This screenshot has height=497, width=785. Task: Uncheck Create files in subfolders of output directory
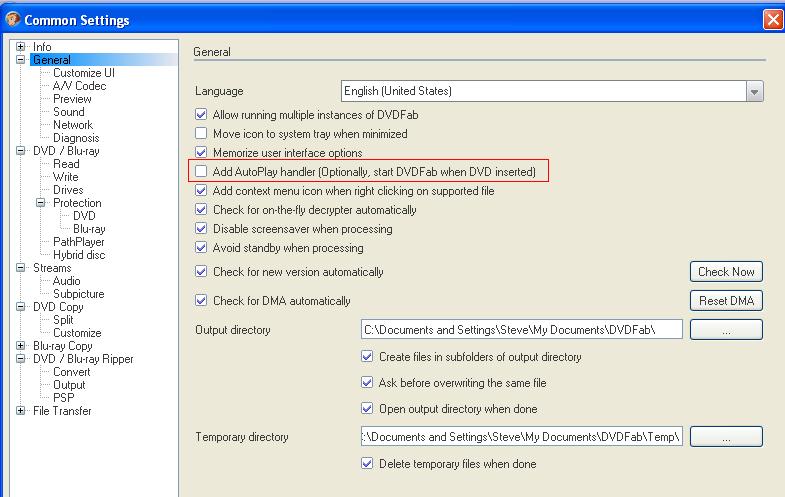coord(367,356)
